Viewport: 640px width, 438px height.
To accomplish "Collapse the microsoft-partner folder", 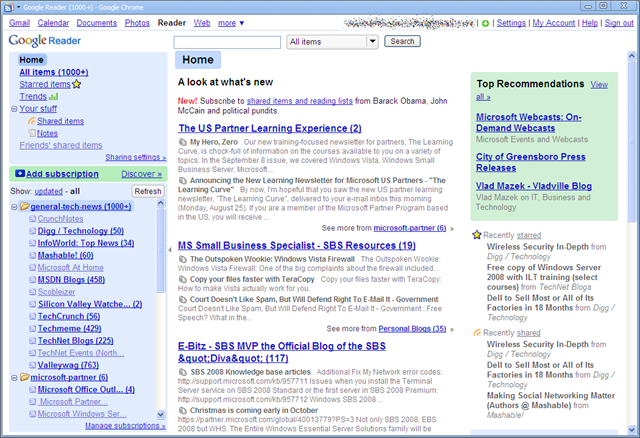I will pyautogui.click(x=14, y=378).
